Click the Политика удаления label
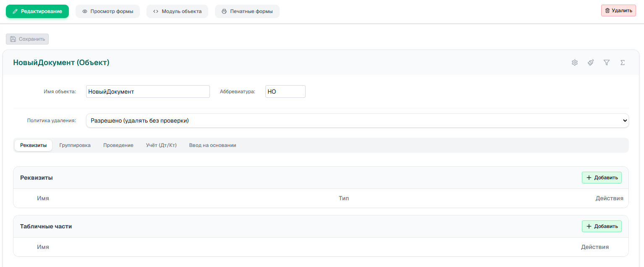This screenshot has height=267, width=644. coord(52,120)
